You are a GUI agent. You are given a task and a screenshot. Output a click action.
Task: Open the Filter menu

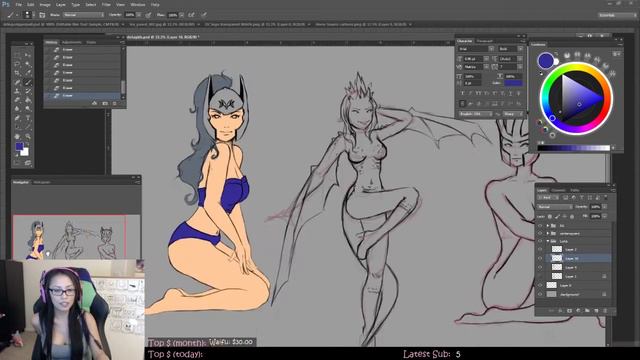pos(106,4)
